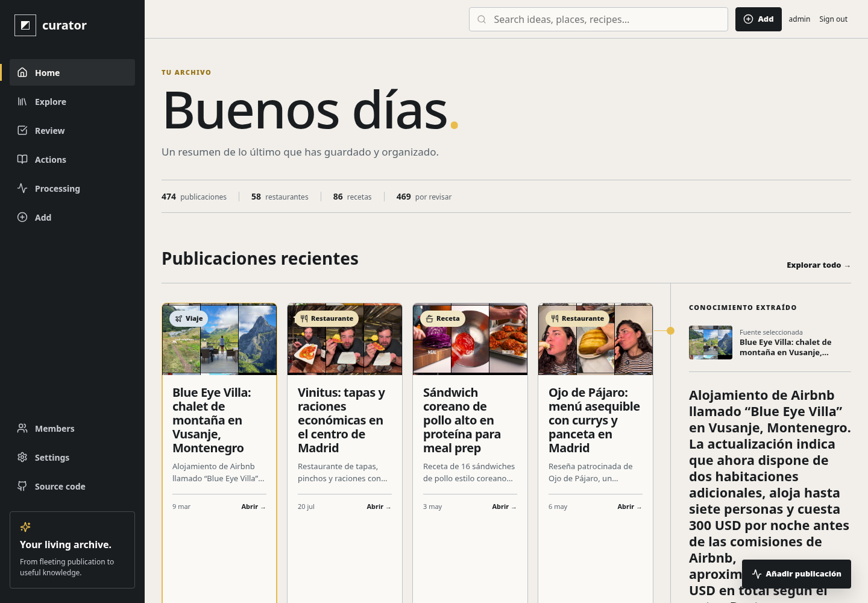Open Source code link in sidebar

pos(72,486)
